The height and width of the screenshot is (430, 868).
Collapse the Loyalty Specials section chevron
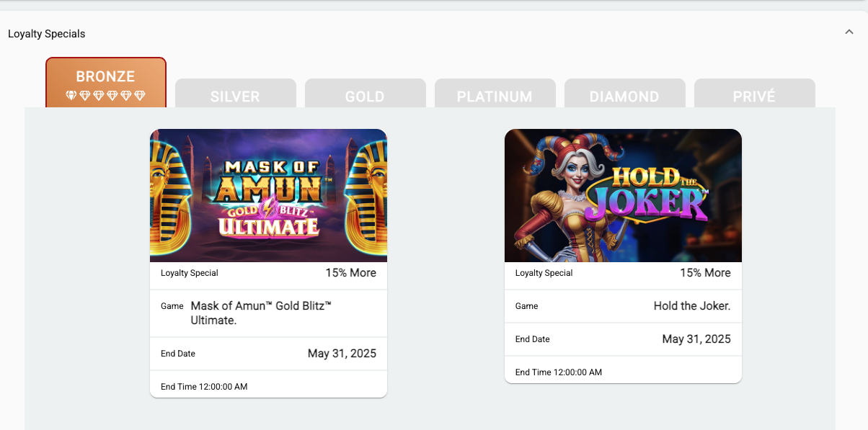click(x=849, y=32)
